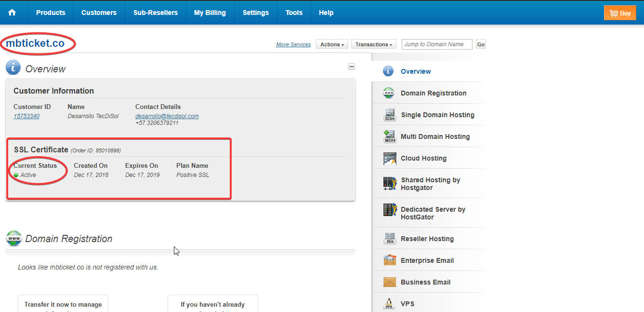Viewport: 644px width, 312px height.
Task: Select the Multi Domain Hosting MDH icon
Action: [389, 136]
